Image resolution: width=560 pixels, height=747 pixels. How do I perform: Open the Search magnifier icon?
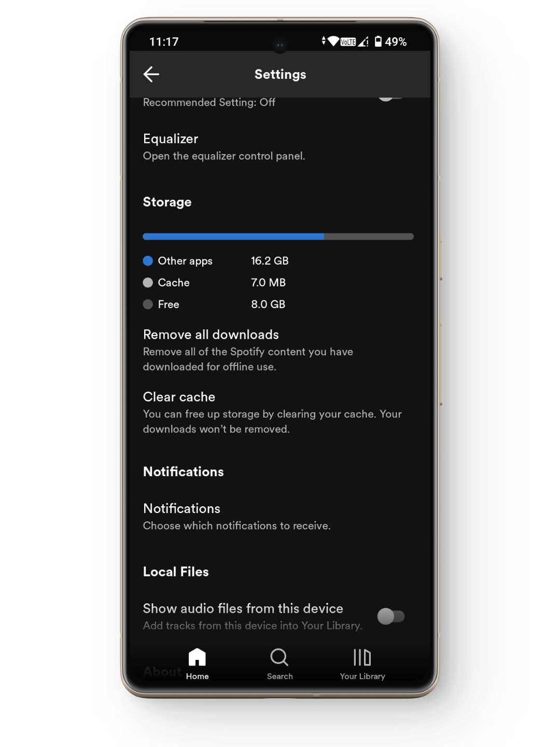click(x=279, y=657)
